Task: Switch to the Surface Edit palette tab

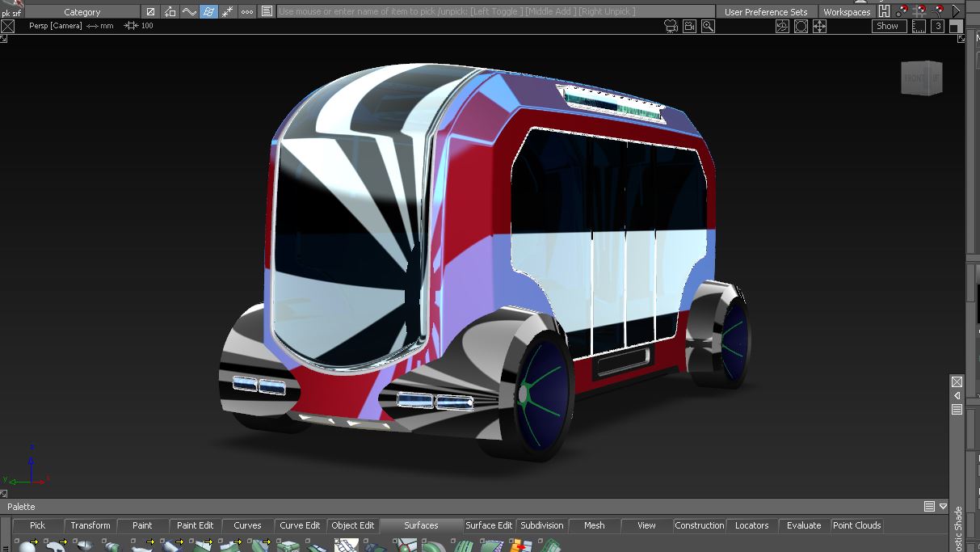Action: point(489,525)
